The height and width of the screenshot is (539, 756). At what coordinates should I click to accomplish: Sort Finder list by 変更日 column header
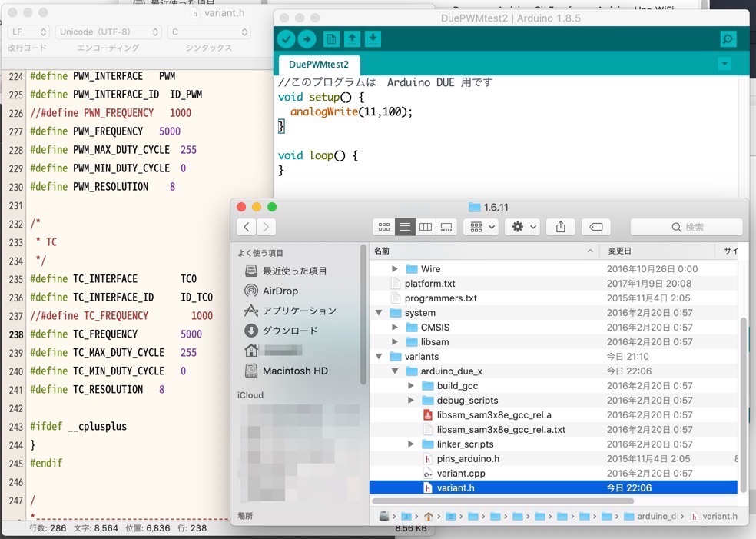[657, 251]
